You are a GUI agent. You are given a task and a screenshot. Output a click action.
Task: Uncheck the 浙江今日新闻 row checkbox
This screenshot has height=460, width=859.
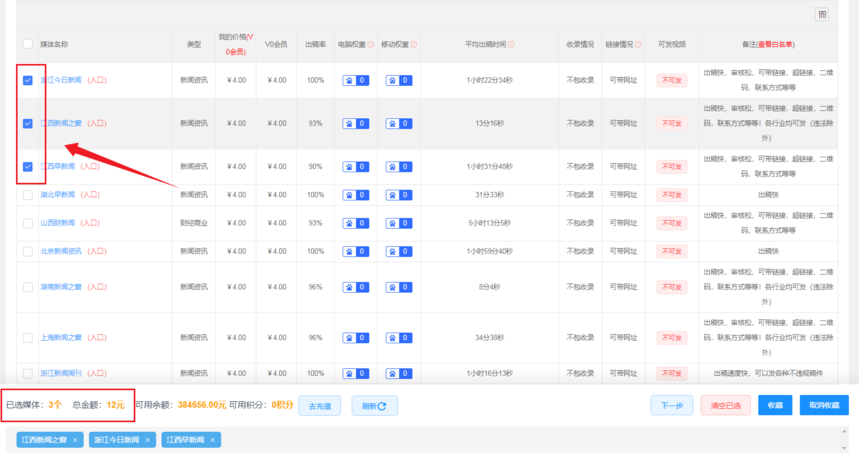click(x=28, y=80)
